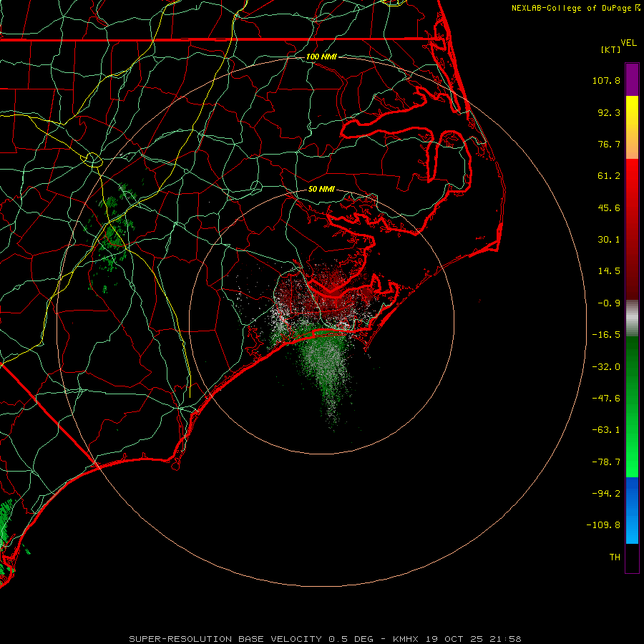Click the [KT] units label
This screenshot has width=644, height=644.
[611, 49]
